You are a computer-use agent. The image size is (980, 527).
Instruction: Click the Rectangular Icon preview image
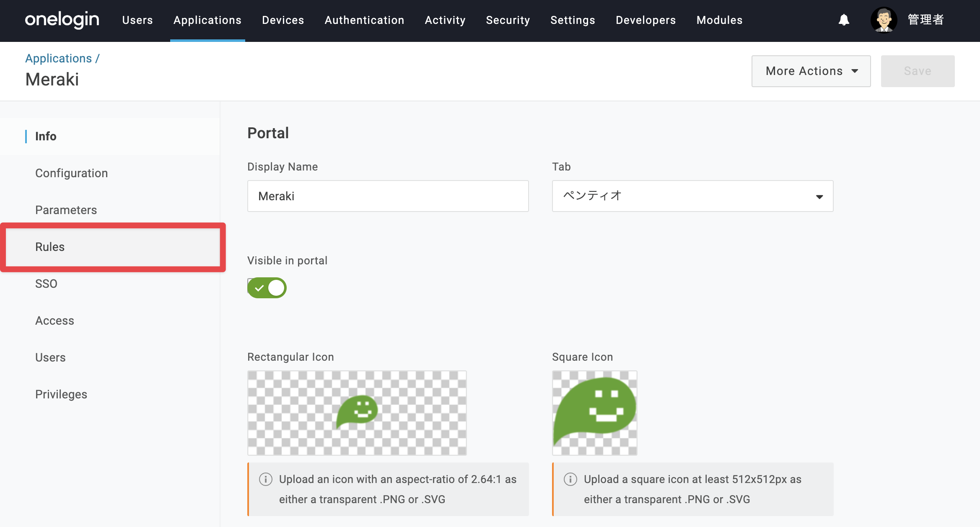click(357, 413)
